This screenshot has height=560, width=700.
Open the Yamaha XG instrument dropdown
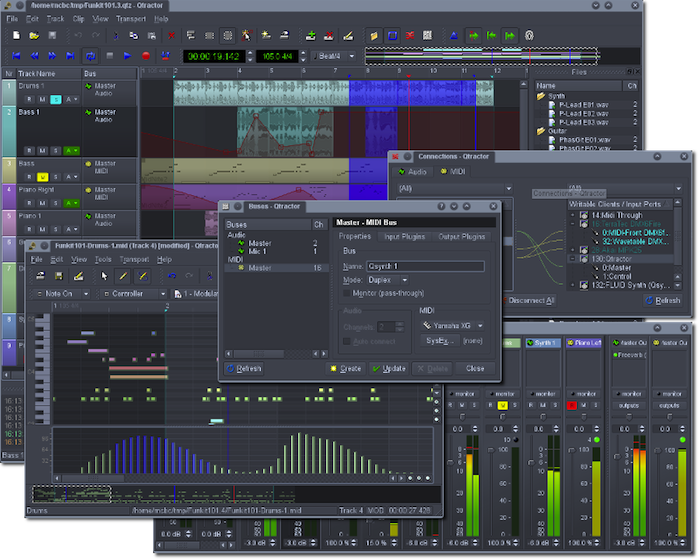click(451, 325)
